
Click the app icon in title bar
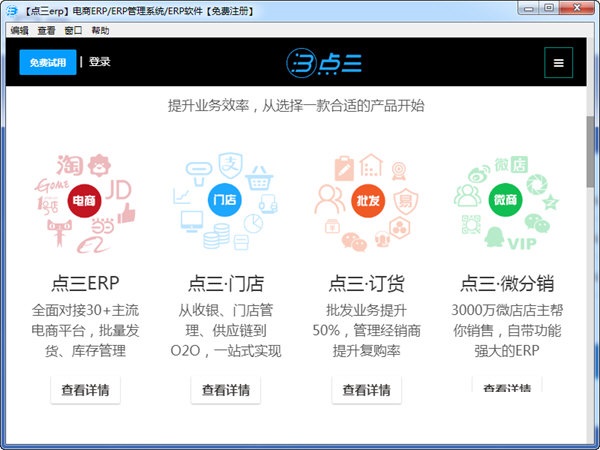point(12,11)
